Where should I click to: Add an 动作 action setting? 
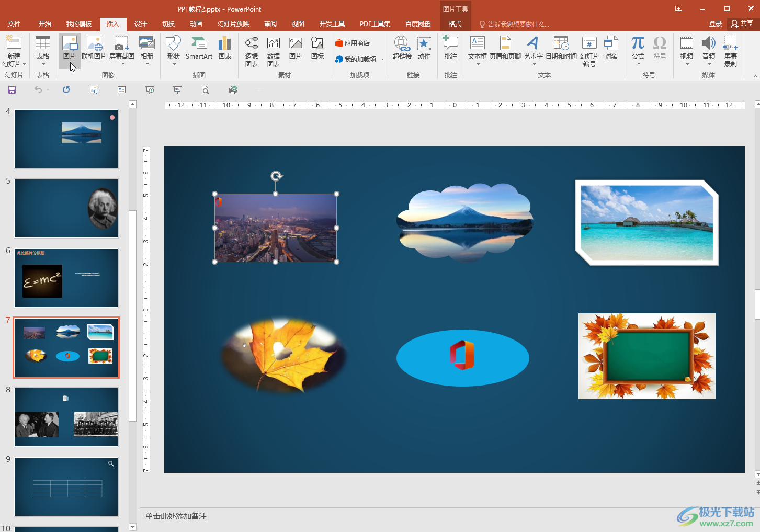424,48
